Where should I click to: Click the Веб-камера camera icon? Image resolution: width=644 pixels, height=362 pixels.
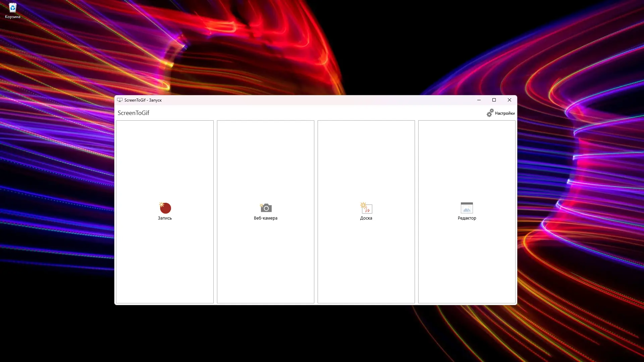click(x=266, y=208)
